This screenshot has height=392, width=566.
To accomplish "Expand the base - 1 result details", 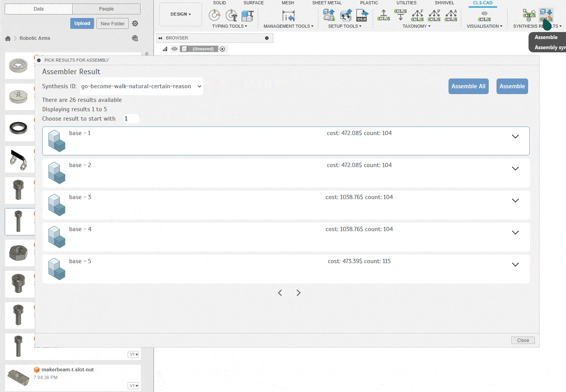I will 515,136.
